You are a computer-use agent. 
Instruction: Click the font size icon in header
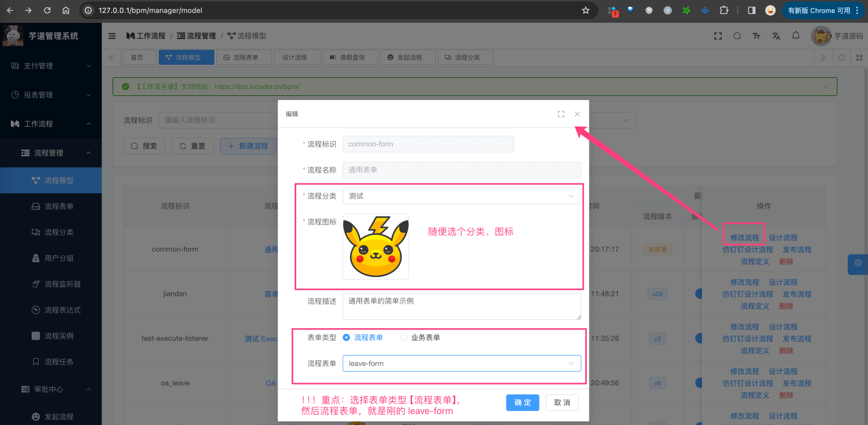756,36
